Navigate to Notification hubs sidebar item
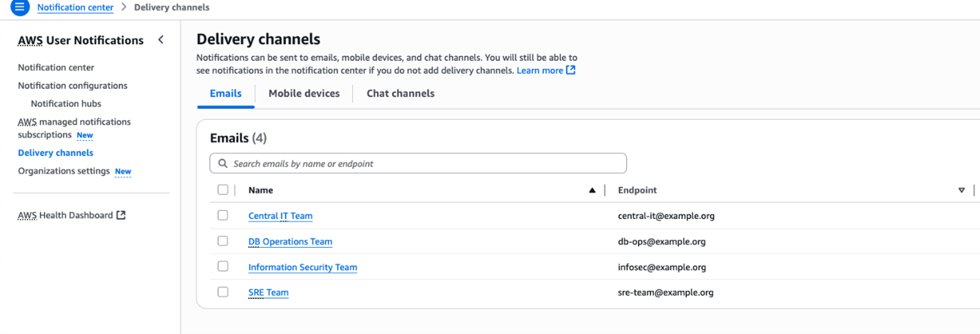Viewport: 980px width, 334px height. (66, 103)
